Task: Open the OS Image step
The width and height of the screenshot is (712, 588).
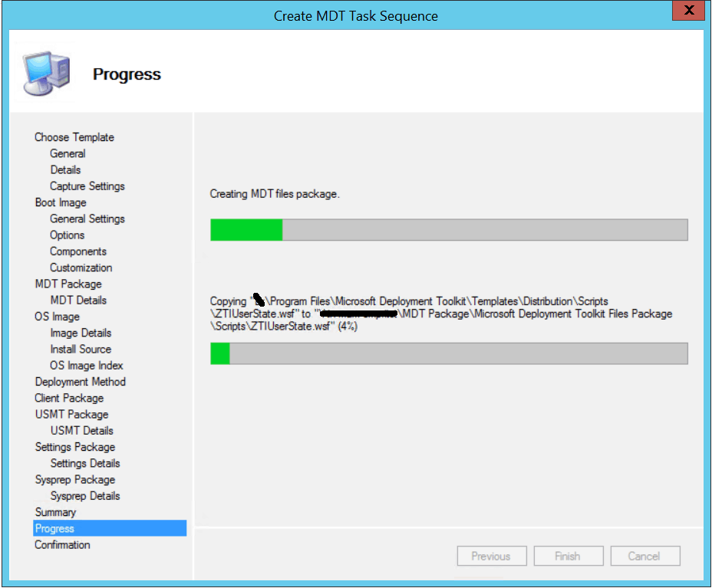Action: [57, 317]
